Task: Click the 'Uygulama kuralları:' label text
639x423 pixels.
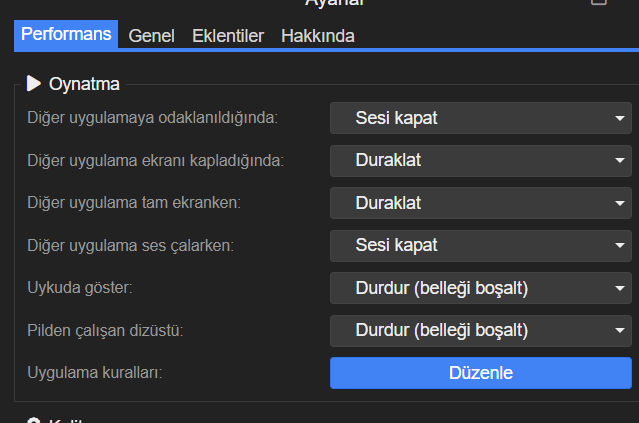Action: [94, 373]
